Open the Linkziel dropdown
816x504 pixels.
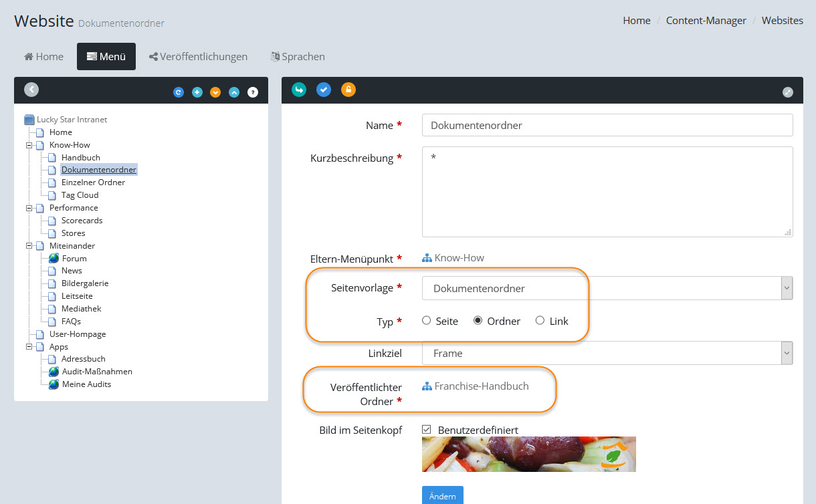(x=607, y=353)
